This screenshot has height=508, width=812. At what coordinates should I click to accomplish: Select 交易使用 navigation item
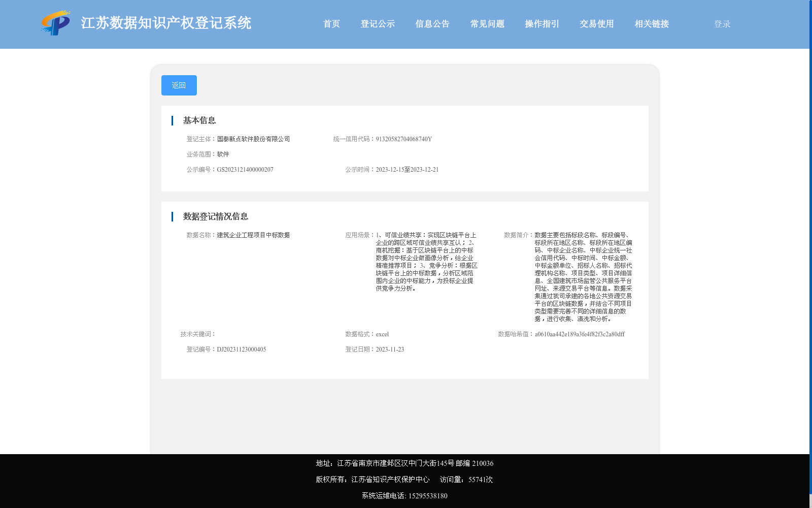[x=597, y=24]
